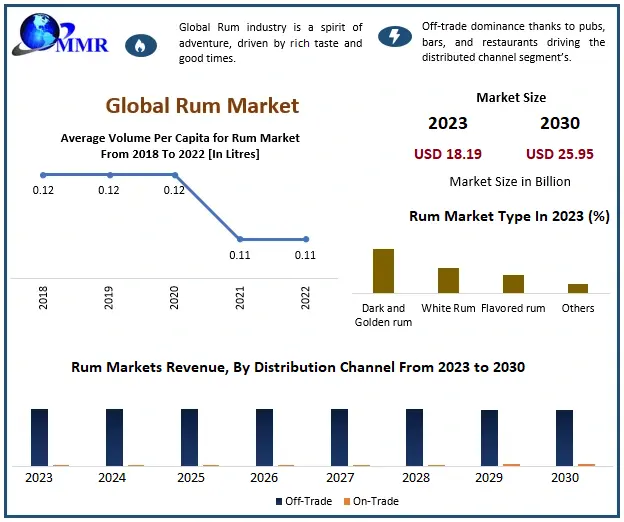Click the lightning bolt icon

pos(395,37)
